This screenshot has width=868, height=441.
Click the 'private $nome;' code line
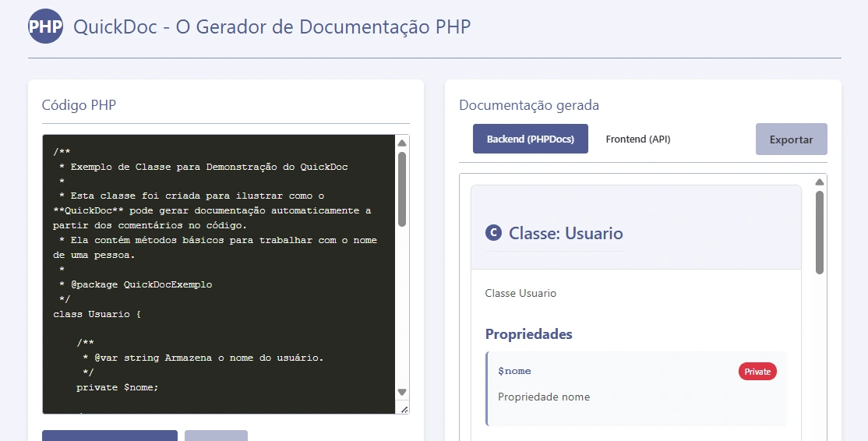[118, 387]
